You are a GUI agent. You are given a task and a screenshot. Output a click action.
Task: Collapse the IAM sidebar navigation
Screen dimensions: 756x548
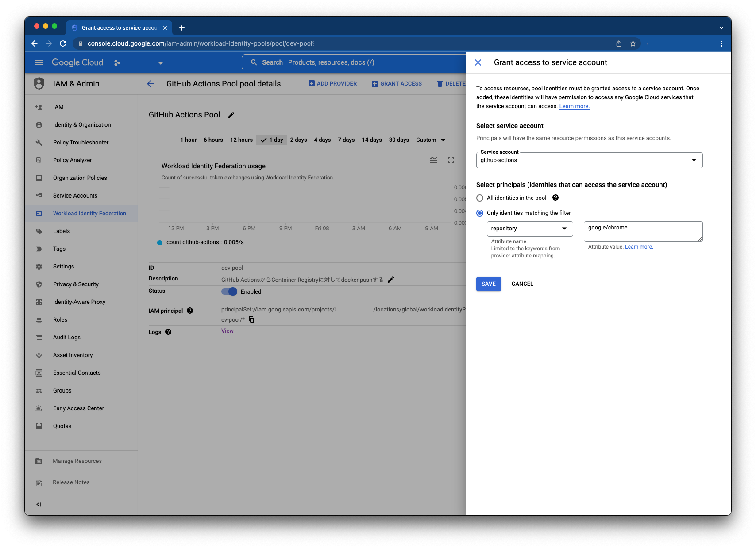click(39, 504)
